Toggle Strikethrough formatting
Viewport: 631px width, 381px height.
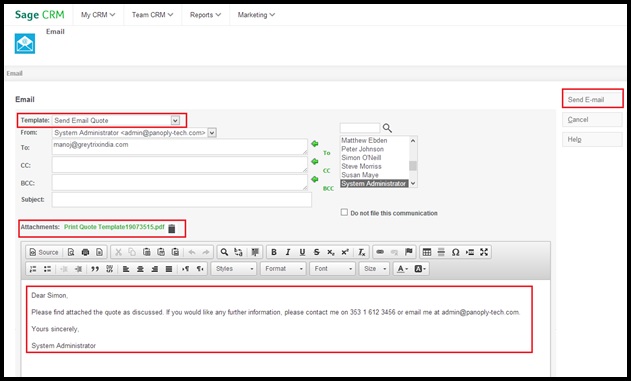tap(316, 252)
